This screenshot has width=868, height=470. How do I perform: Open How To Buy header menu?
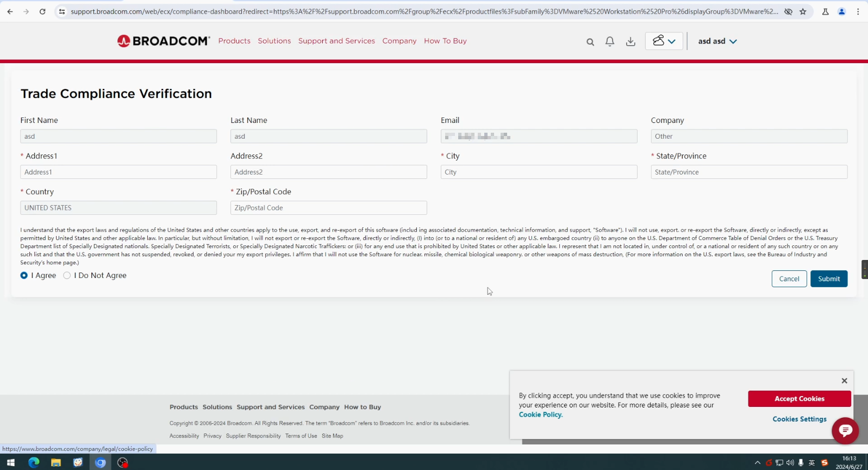coord(445,41)
